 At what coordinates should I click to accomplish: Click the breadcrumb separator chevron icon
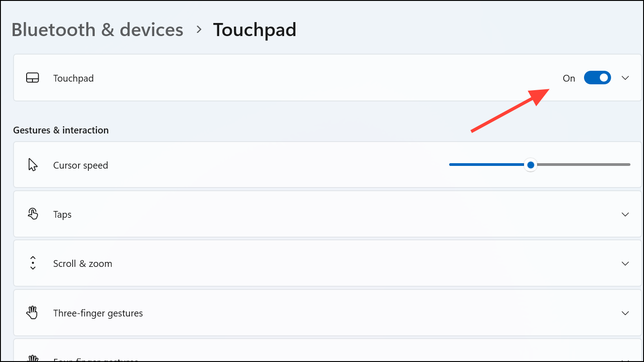click(x=199, y=30)
